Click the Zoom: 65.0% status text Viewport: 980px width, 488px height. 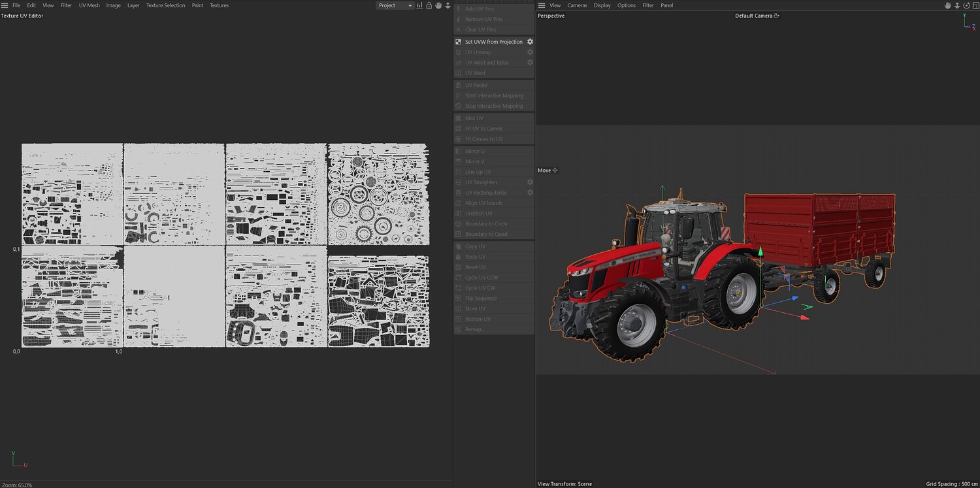(x=17, y=485)
